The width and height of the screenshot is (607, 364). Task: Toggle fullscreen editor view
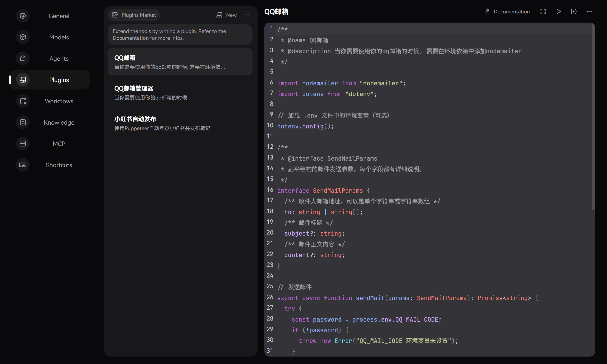(x=543, y=12)
